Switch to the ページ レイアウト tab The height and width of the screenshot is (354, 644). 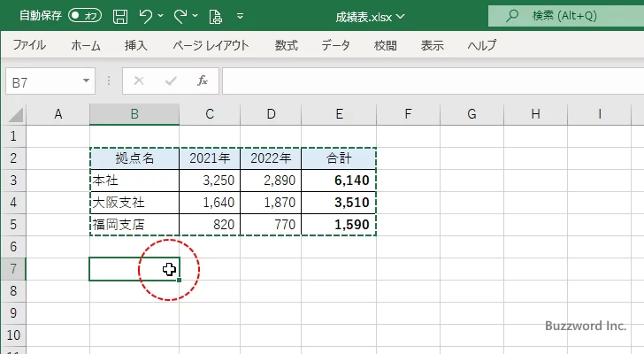point(211,45)
